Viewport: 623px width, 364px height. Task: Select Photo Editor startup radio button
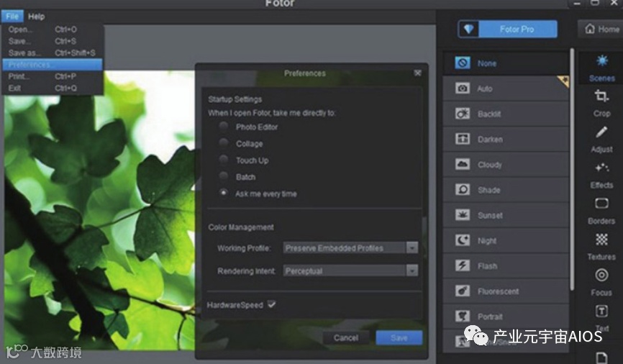point(224,127)
